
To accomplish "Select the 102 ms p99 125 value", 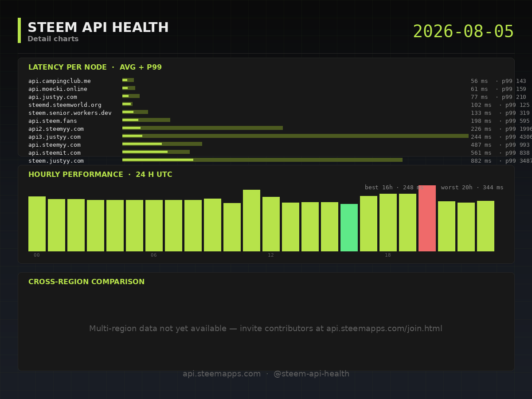I will pyautogui.click(x=500, y=105).
